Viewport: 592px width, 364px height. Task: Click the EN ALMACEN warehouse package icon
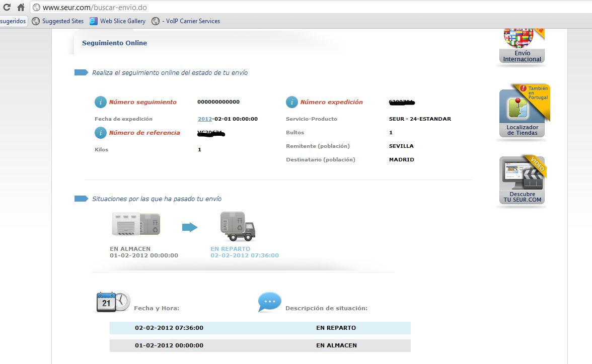point(136,225)
